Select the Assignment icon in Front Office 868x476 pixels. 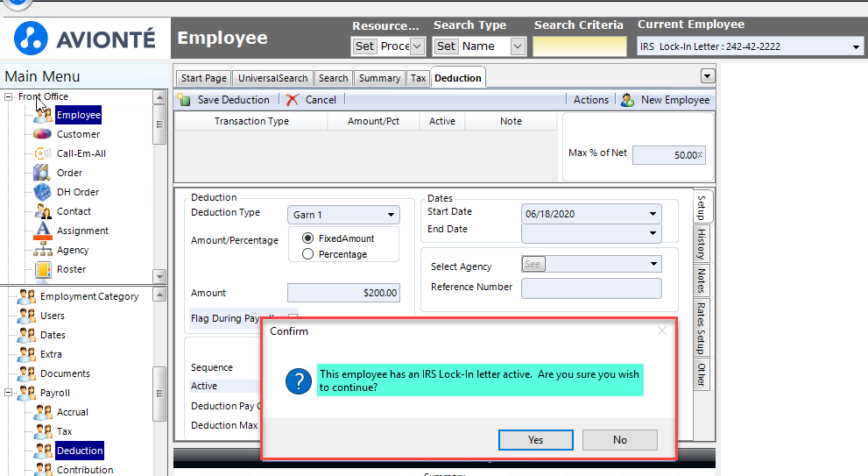pyautogui.click(x=42, y=231)
